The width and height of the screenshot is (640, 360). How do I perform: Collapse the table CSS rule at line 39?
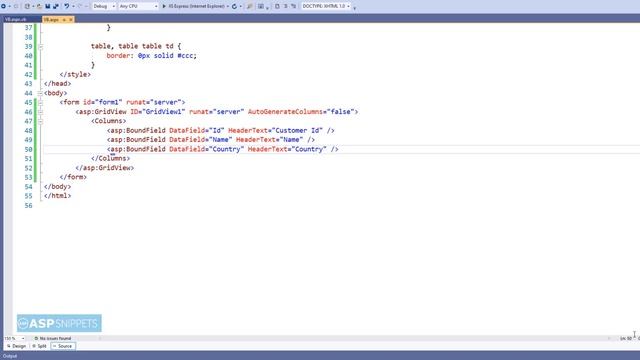(x=40, y=47)
